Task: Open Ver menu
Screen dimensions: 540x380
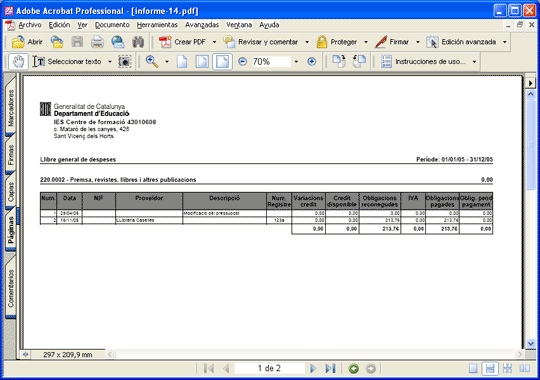Action: [x=82, y=25]
